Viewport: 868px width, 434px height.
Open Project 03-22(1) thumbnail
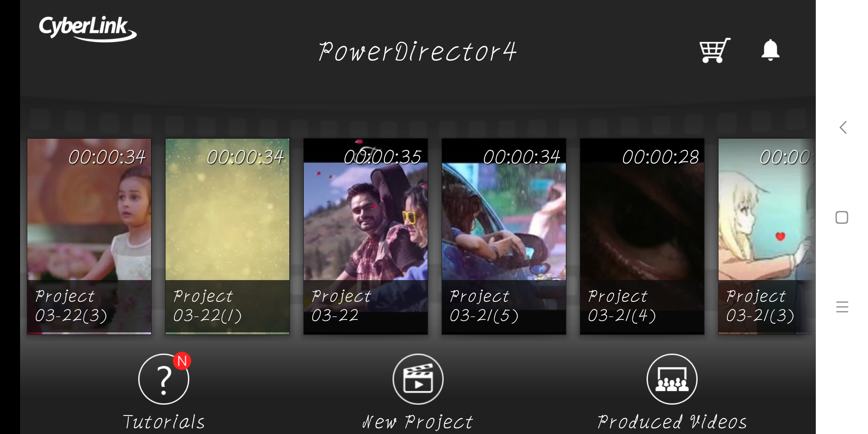click(227, 236)
